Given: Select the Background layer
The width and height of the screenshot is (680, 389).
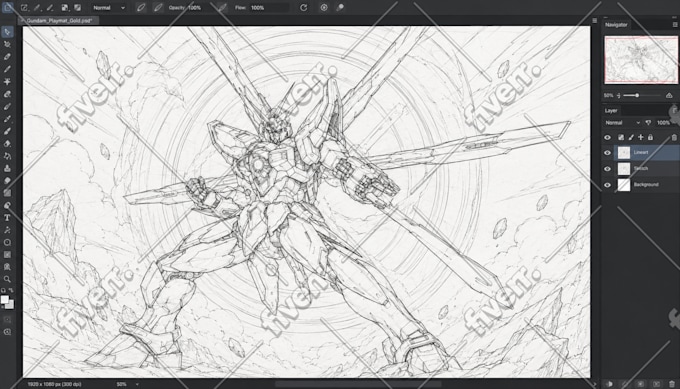Looking at the screenshot, I should [647, 185].
